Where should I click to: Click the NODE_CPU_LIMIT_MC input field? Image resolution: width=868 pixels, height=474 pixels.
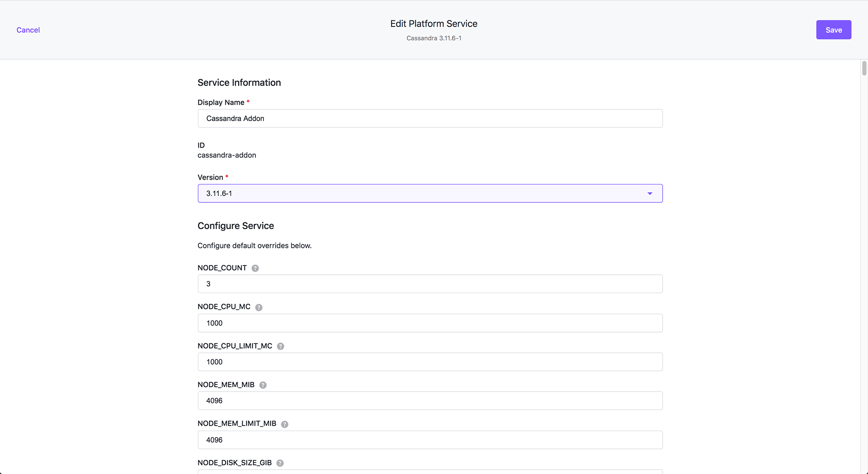(430, 362)
